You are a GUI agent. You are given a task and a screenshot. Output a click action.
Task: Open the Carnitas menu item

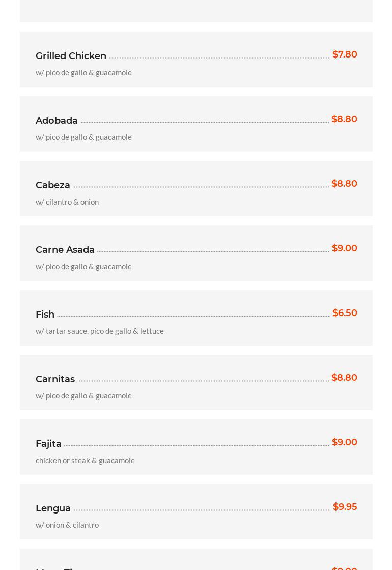(55, 379)
